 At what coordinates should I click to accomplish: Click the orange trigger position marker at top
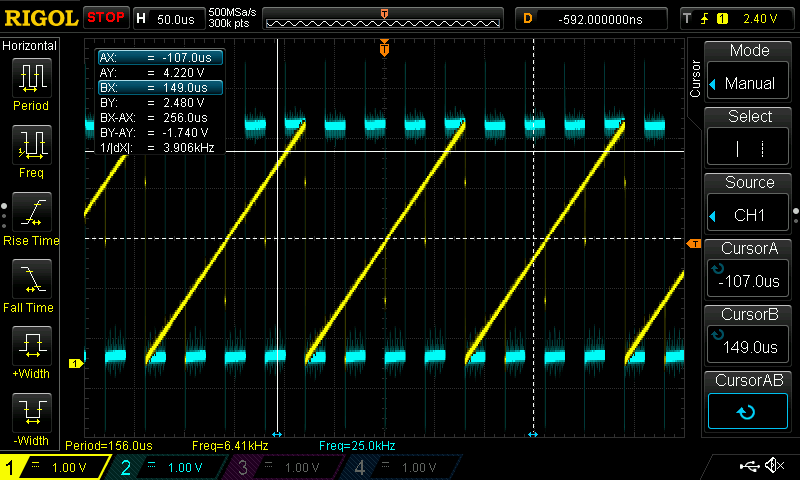click(384, 47)
